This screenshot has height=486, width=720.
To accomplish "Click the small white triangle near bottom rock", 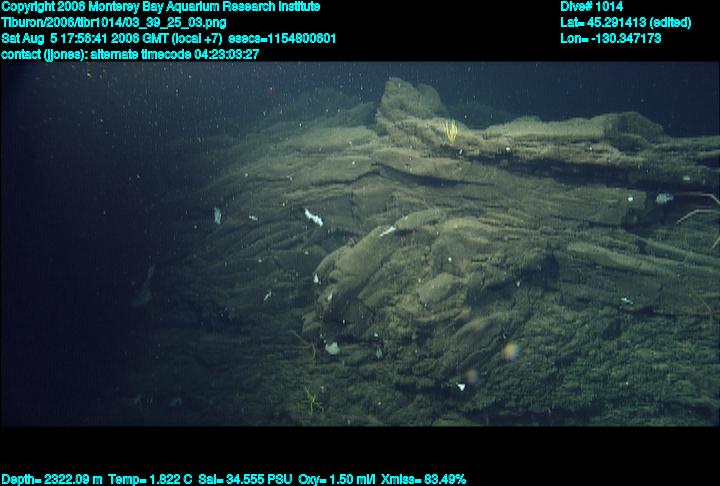I will [460, 386].
